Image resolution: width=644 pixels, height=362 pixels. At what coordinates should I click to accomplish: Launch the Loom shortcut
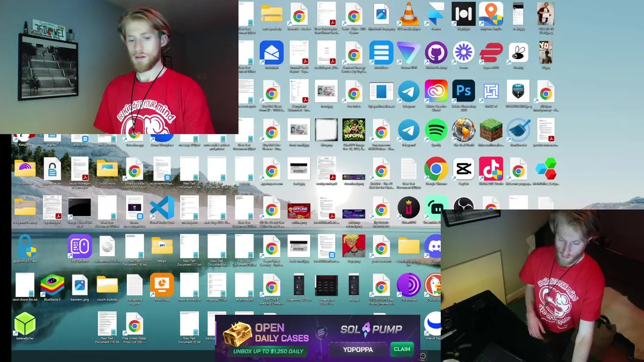tap(463, 53)
